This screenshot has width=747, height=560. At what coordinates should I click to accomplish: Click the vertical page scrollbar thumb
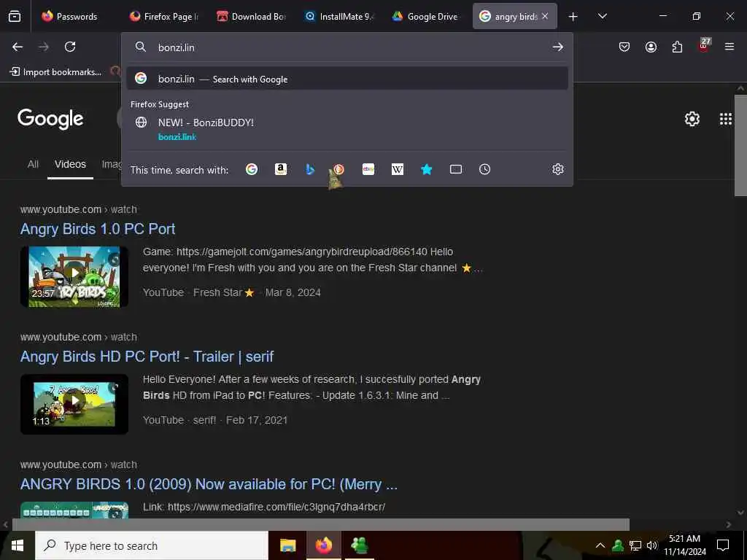(x=740, y=145)
